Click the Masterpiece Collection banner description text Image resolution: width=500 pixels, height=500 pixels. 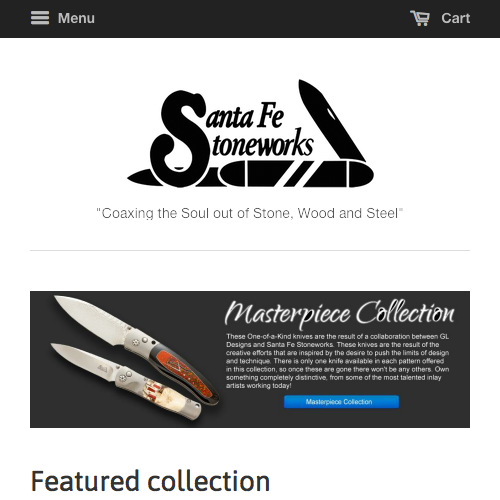pos(337,361)
